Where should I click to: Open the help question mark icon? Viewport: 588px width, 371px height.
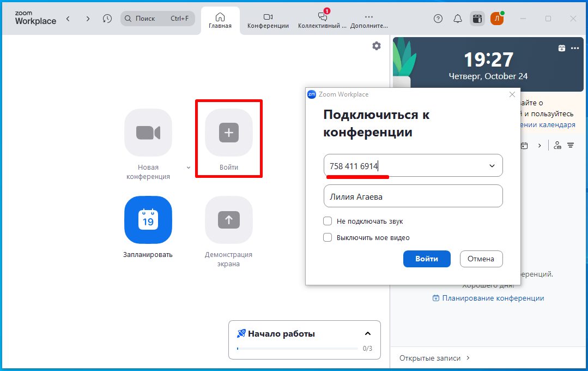pyautogui.click(x=438, y=19)
